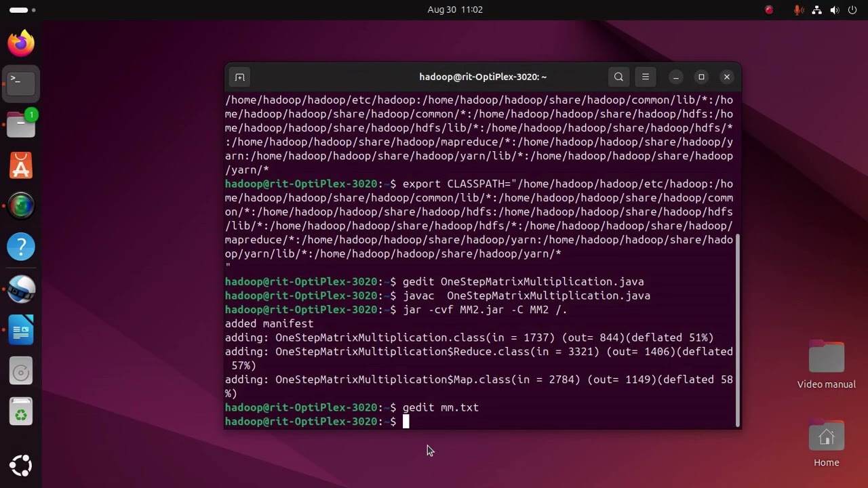Maximize the terminal window
This screenshot has width=868, height=488.
(701, 77)
